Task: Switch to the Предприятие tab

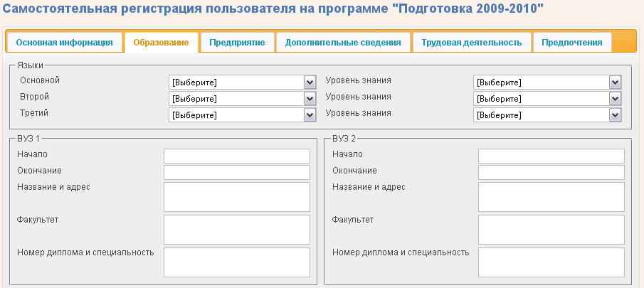Action: (x=237, y=43)
